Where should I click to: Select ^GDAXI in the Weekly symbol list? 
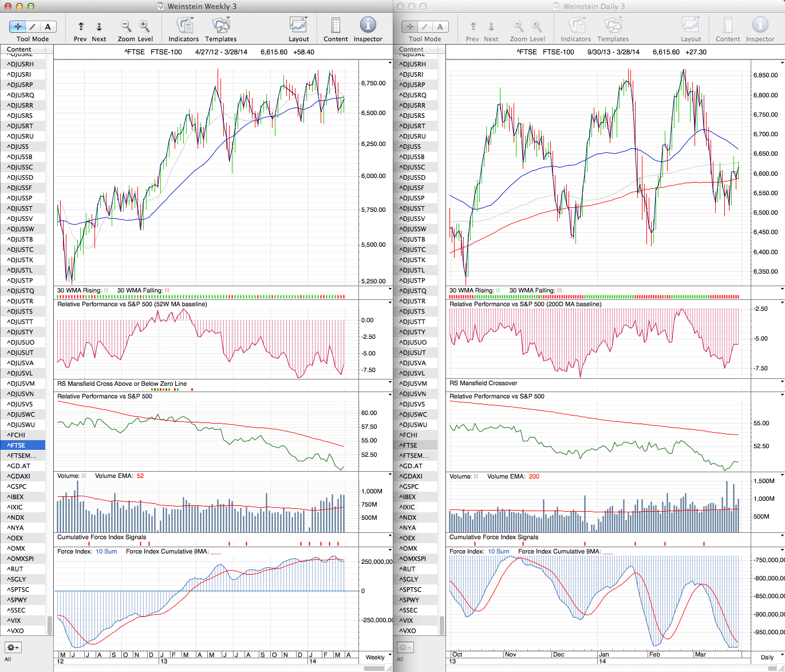19,476
